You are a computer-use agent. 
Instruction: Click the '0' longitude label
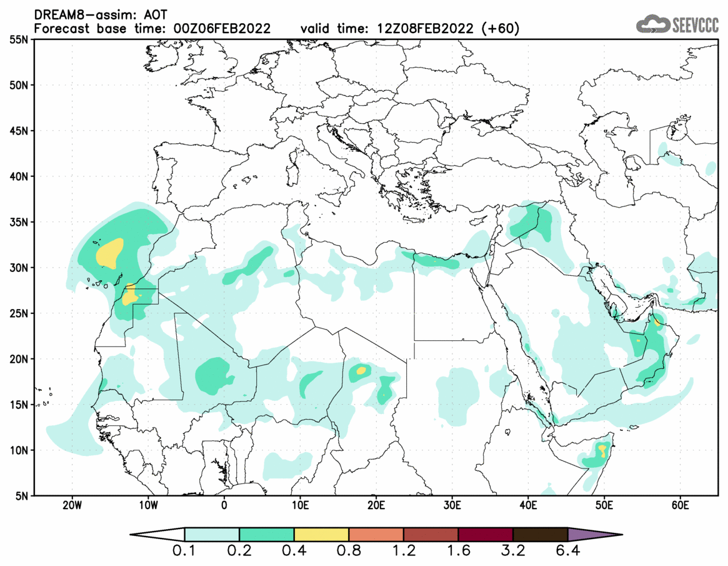[224, 505]
